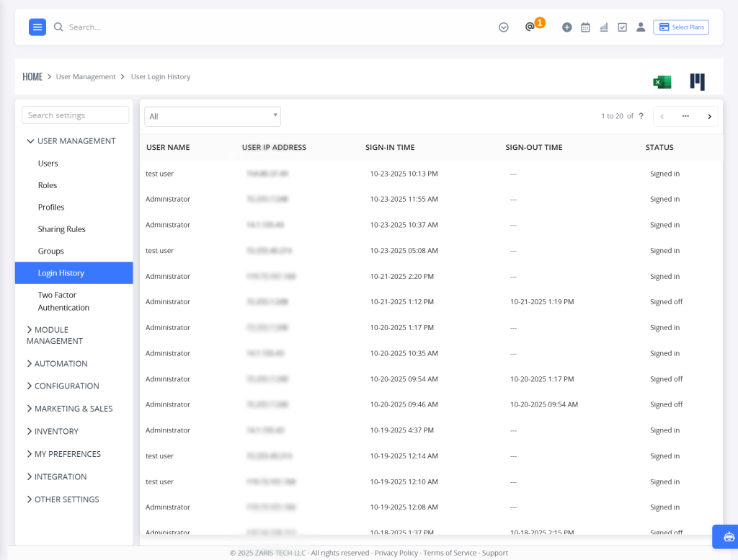Click the User Login History breadcrumb
This screenshot has height=560, width=738.
pos(161,76)
